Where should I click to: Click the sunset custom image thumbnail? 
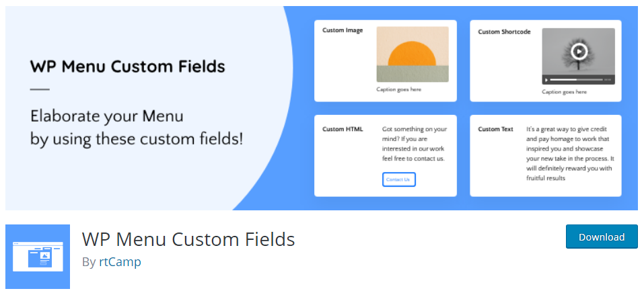413,54
